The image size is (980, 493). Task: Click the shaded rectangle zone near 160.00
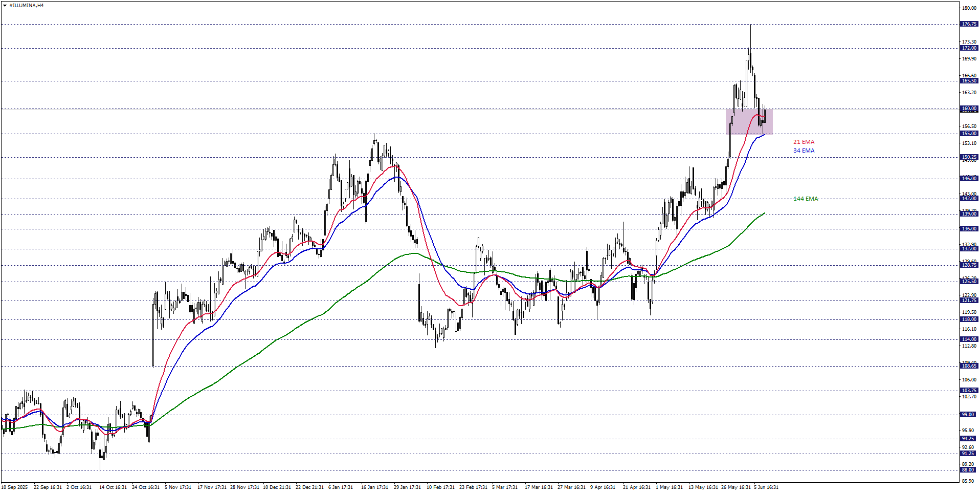[749, 121]
